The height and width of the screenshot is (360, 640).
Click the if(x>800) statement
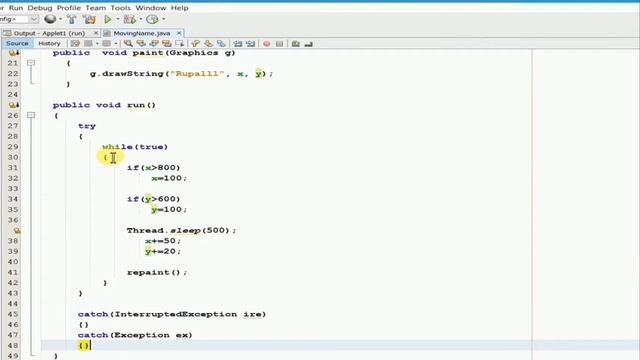[153, 168]
